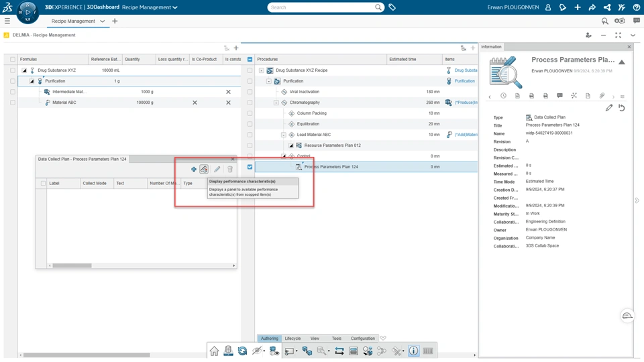Switch to the View toolbar tab
This screenshot has height=362, width=644.
pyautogui.click(x=315, y=338)
